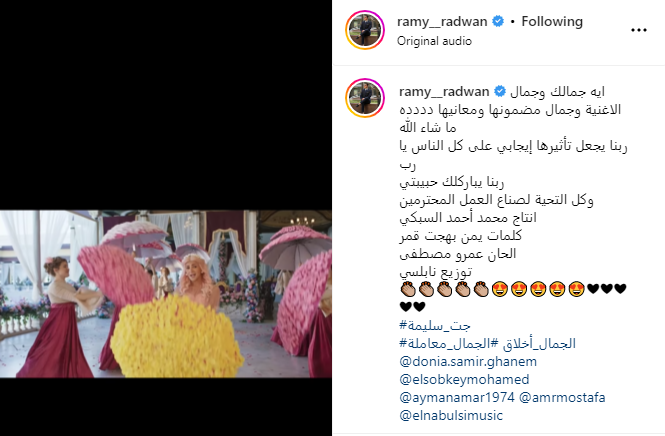Open ramy__radwan username in the caption

click(x=444, y=91)
